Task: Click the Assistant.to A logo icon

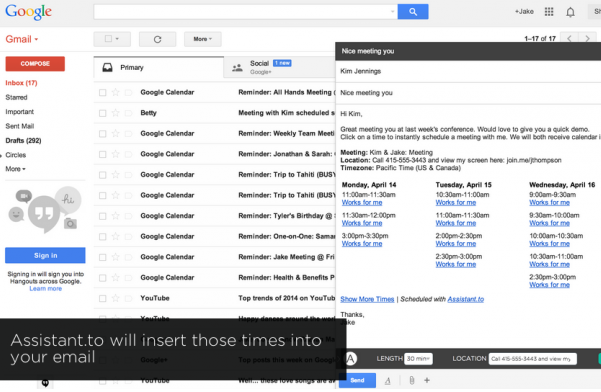Action: pyautogui.click(x=351, y=359)
